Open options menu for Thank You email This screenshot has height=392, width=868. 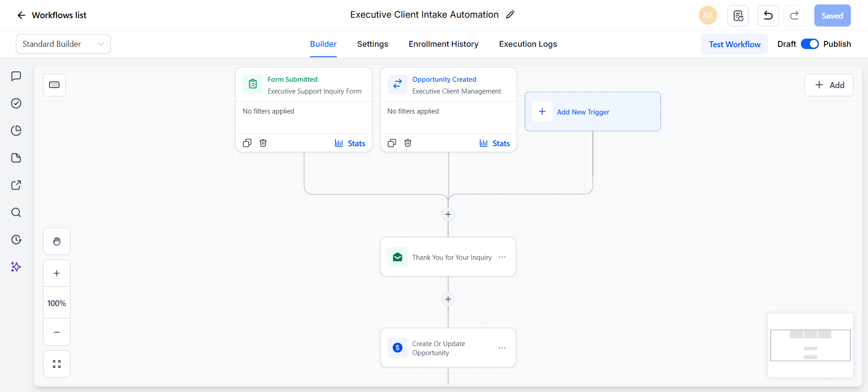[x=502, y=257]
